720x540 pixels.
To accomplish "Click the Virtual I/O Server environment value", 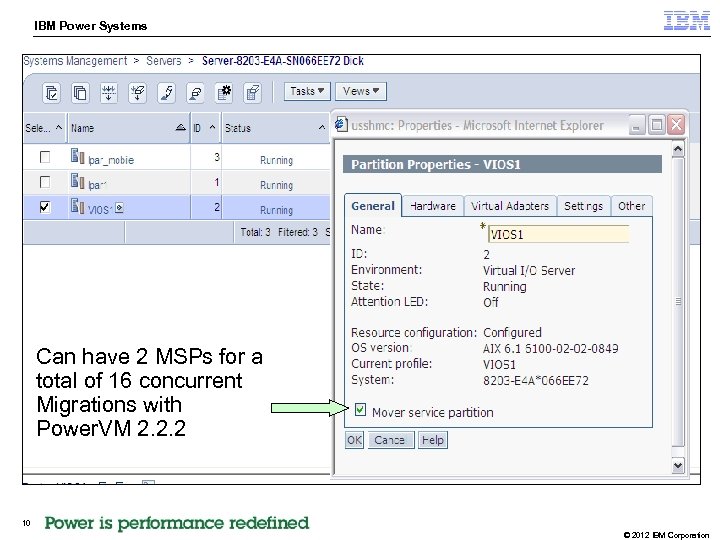I will 529,271.
